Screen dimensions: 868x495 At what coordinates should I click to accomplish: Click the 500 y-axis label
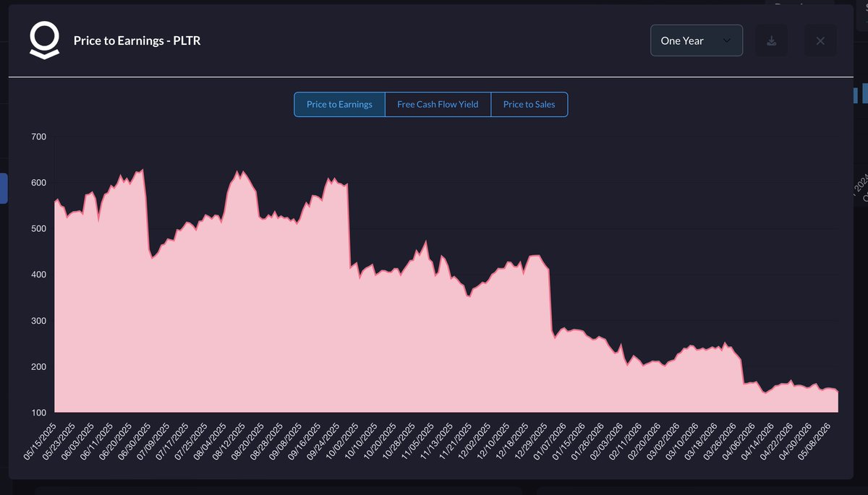point(38,229)
